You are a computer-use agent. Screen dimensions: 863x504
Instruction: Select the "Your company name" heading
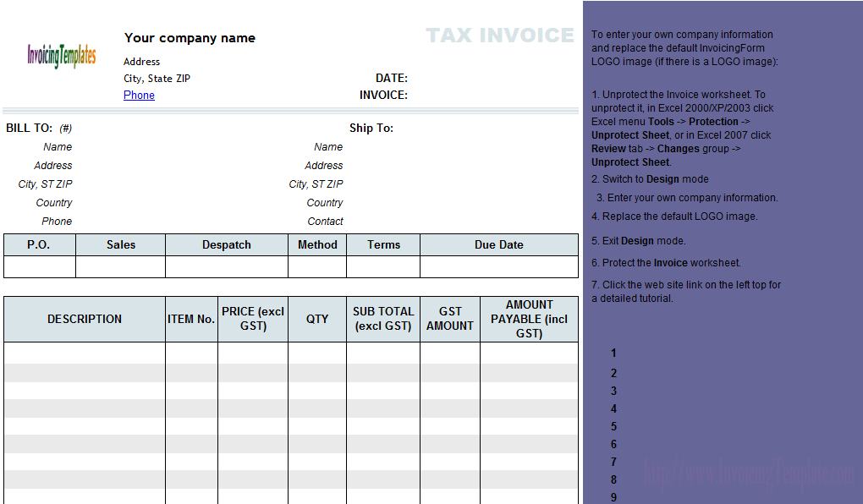tap(190, 38)
